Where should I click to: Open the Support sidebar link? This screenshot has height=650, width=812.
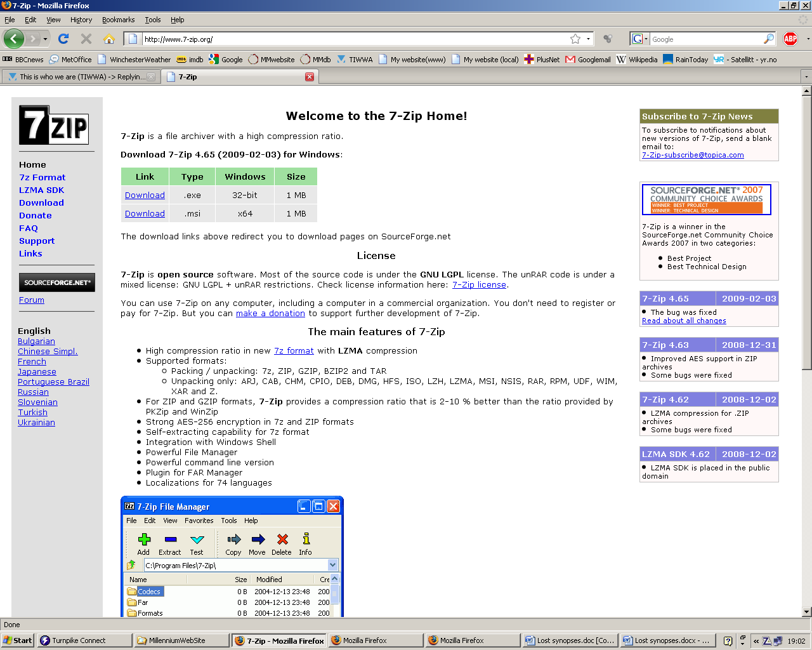point(37,241)
